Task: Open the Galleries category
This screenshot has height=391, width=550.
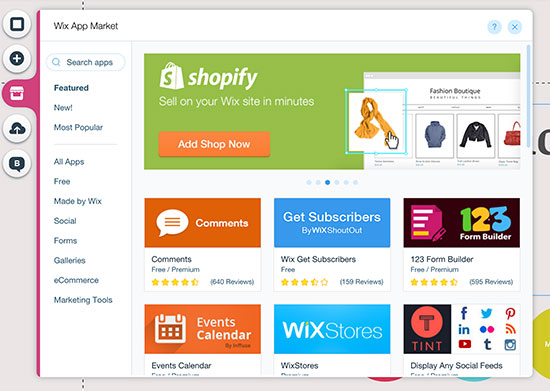Action: point(69,260)
